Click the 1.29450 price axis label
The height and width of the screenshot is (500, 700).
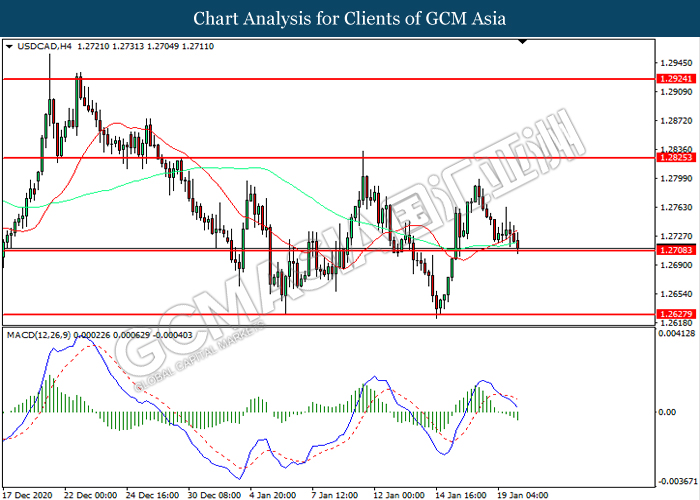click(x=676, y=63)
